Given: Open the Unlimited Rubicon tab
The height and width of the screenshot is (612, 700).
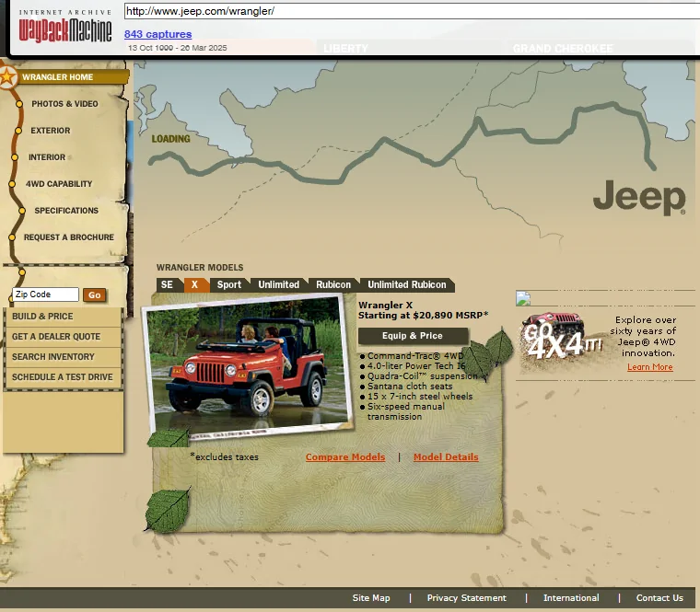Looking at the screenshot, I should coord(407,285).
